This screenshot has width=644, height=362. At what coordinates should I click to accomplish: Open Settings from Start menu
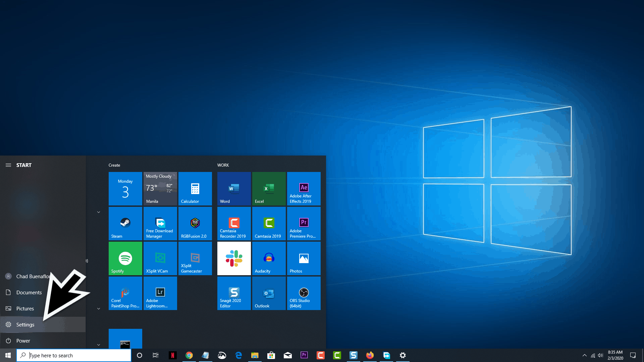click(x=25, y=324)
